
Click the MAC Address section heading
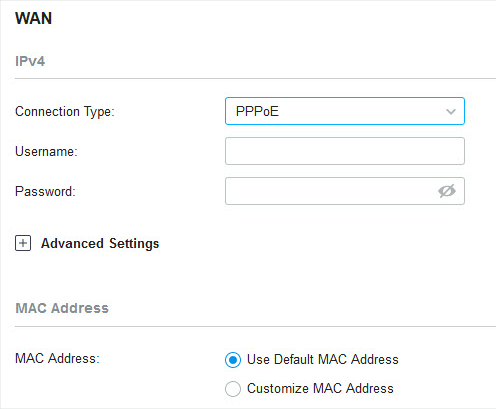tap(62, 308)
